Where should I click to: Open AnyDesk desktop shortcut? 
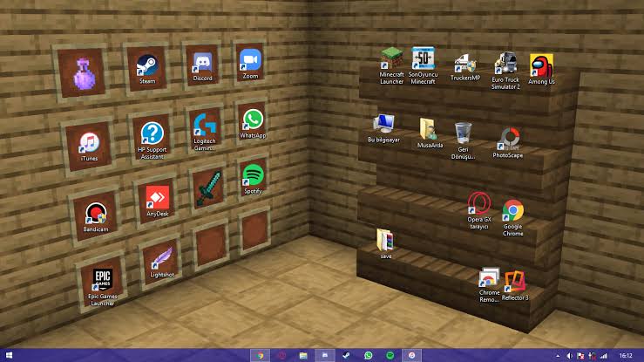[x=158, y=201]
